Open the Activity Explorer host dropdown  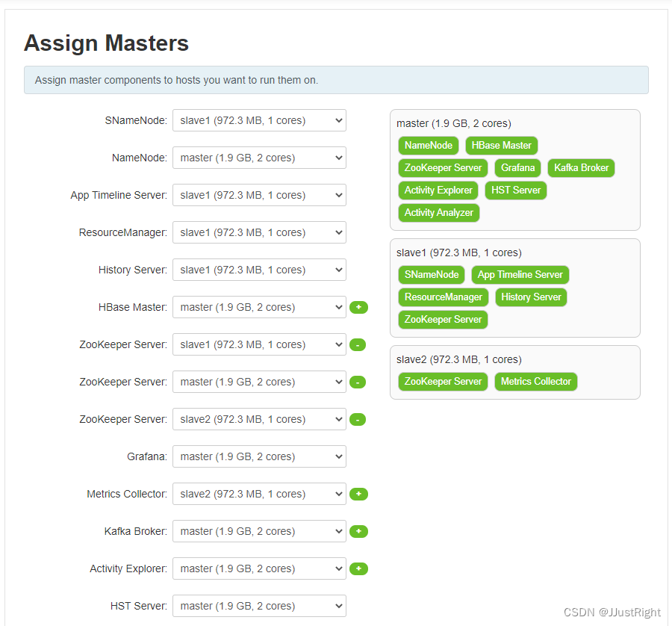pos(259,568)
